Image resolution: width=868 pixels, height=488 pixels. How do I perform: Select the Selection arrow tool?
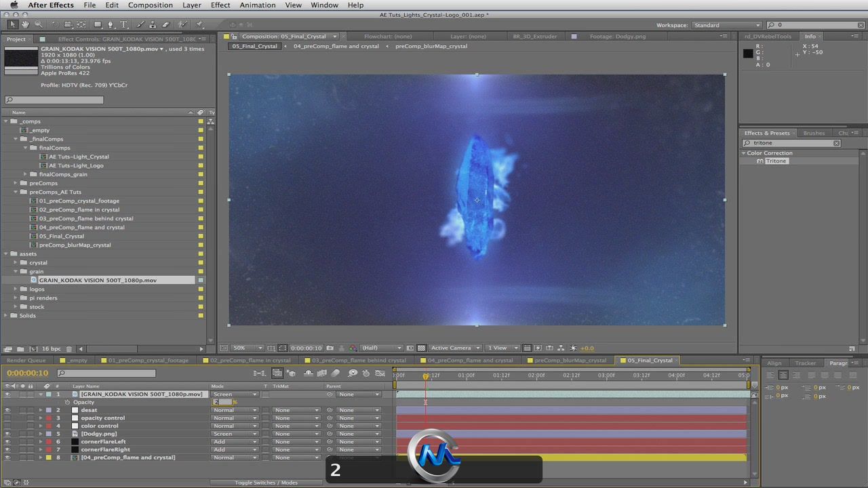(13, 24)
